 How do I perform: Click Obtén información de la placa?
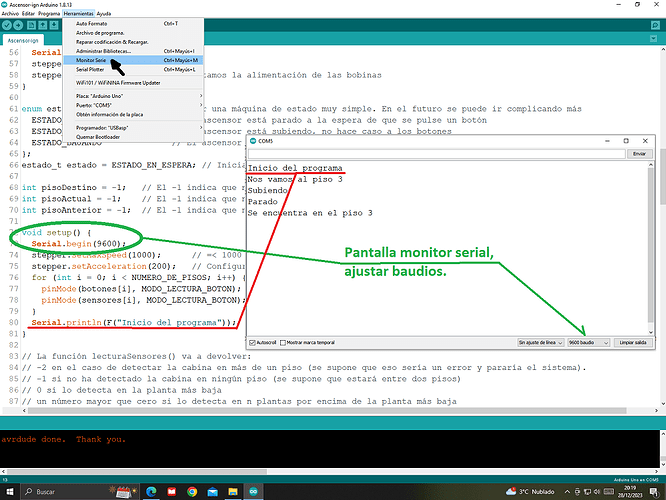pos(133,115)
